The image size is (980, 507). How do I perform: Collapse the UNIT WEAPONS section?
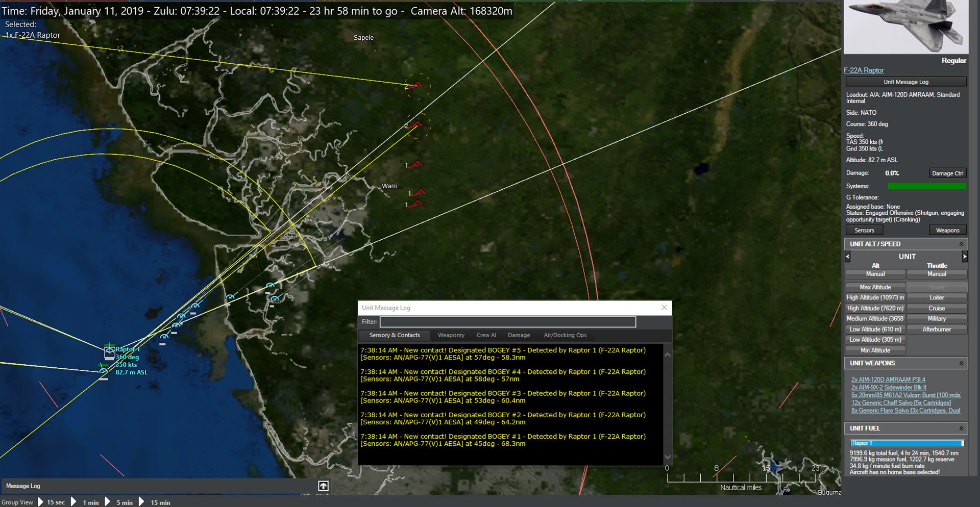961,363
